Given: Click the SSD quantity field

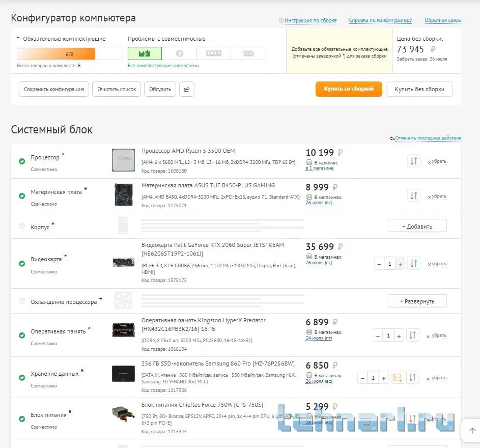Looking at the screenshot, I should pos(373,378).
